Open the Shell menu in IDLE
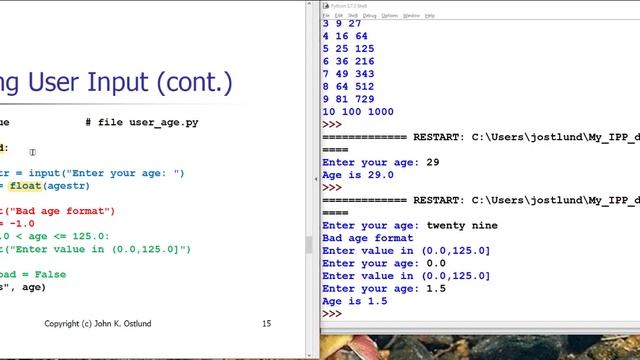The width and height of the screenshot is (640, 360). click(x=353, y=16)
